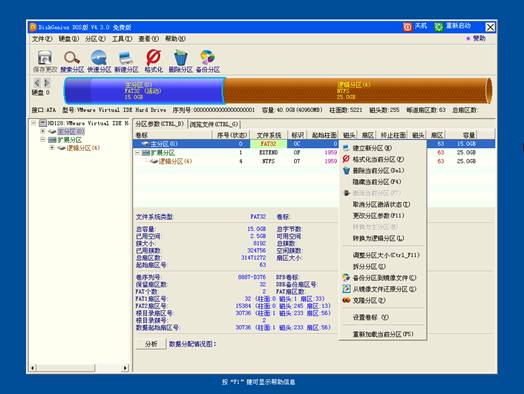The image size is (524, 394).
Task: Click the 卷标 column header
Action: pos(173,135)
